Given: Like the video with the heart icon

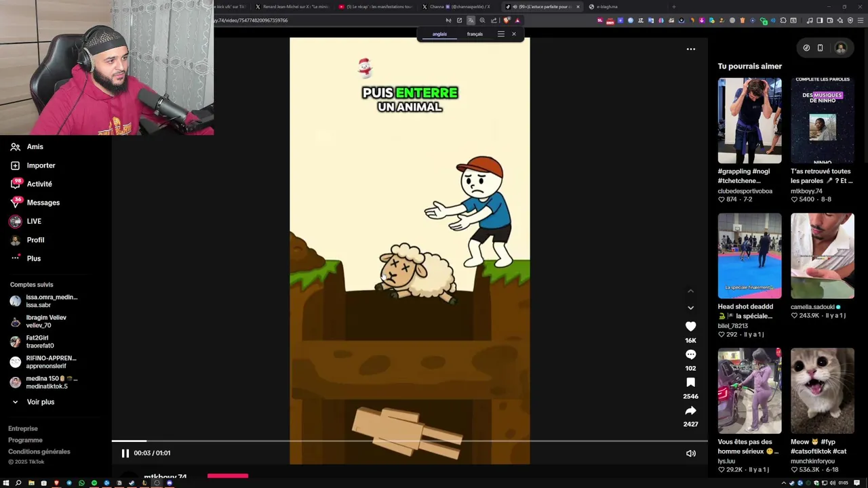Looking at the screenshot, I should pos(690,327).
